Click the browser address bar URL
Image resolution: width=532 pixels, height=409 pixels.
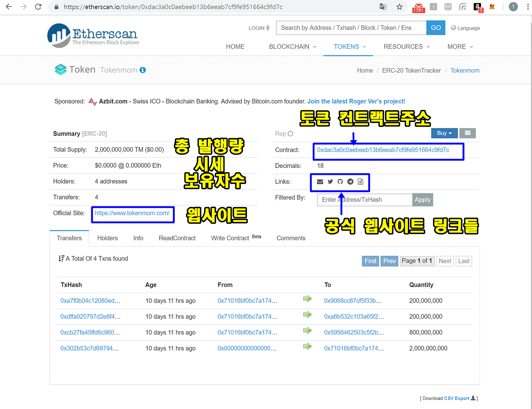pos(173,7)
